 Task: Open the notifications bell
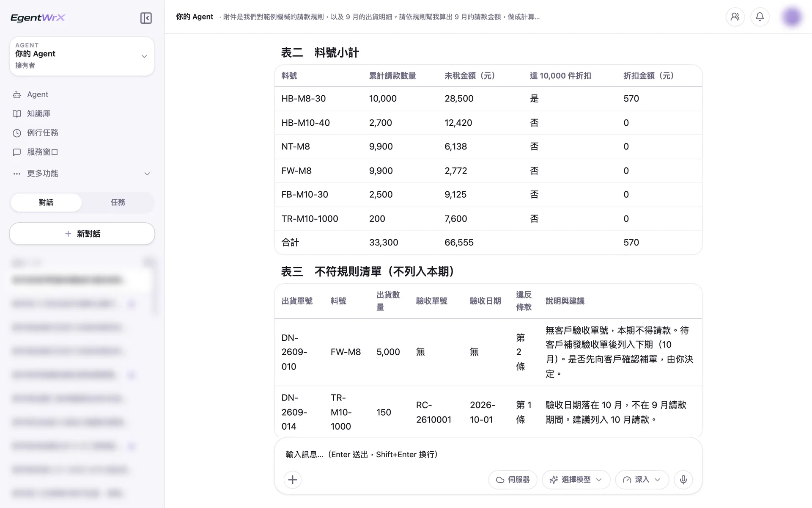pyautogui.click(x=760, y=17)
